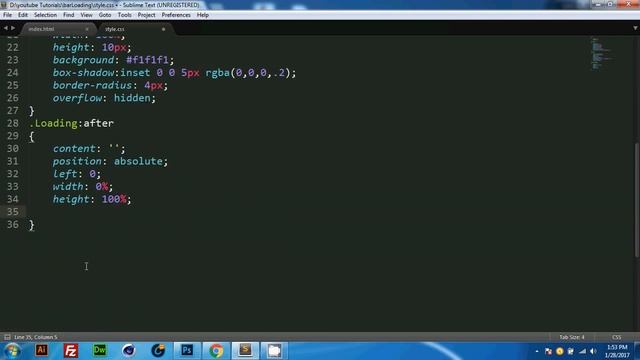Open the tab list dropdown arrow

[635, 28]
